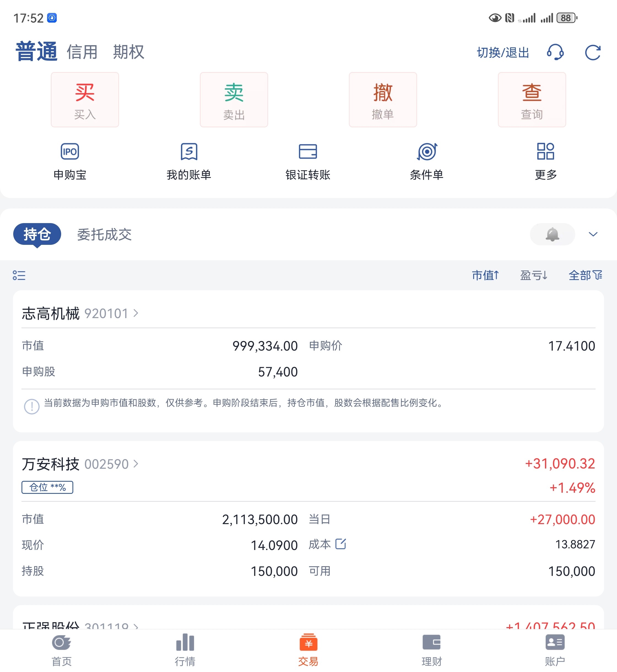The image size is (617, 672).
Task: Tap the customer service headset icon
Action: click(555, 52)
